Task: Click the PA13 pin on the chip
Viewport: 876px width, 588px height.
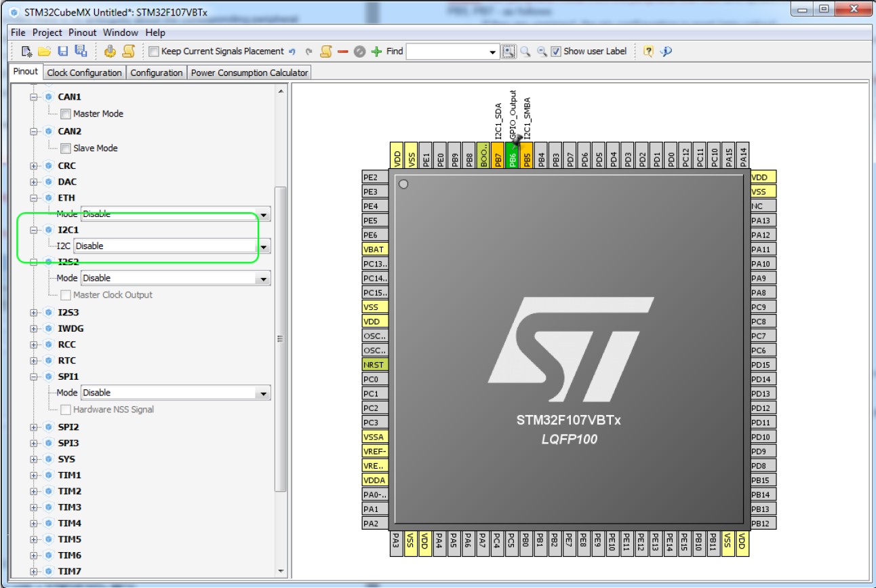Action: tap(763, 220)
